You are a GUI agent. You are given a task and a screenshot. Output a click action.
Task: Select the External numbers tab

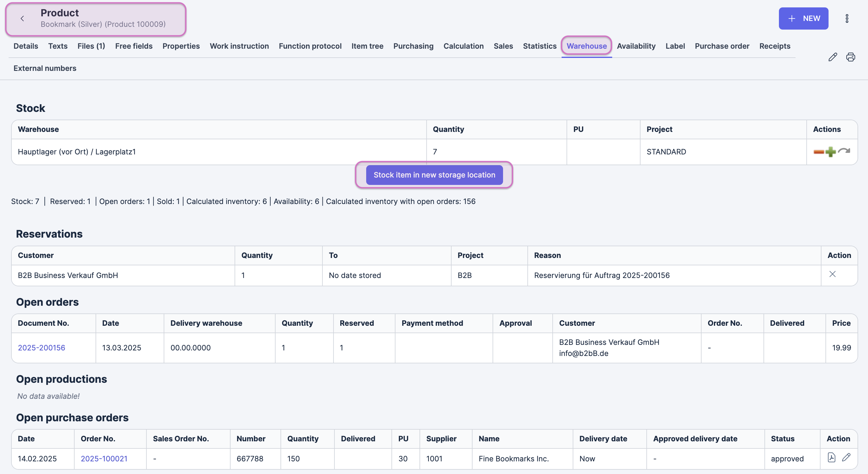[45, 68]
